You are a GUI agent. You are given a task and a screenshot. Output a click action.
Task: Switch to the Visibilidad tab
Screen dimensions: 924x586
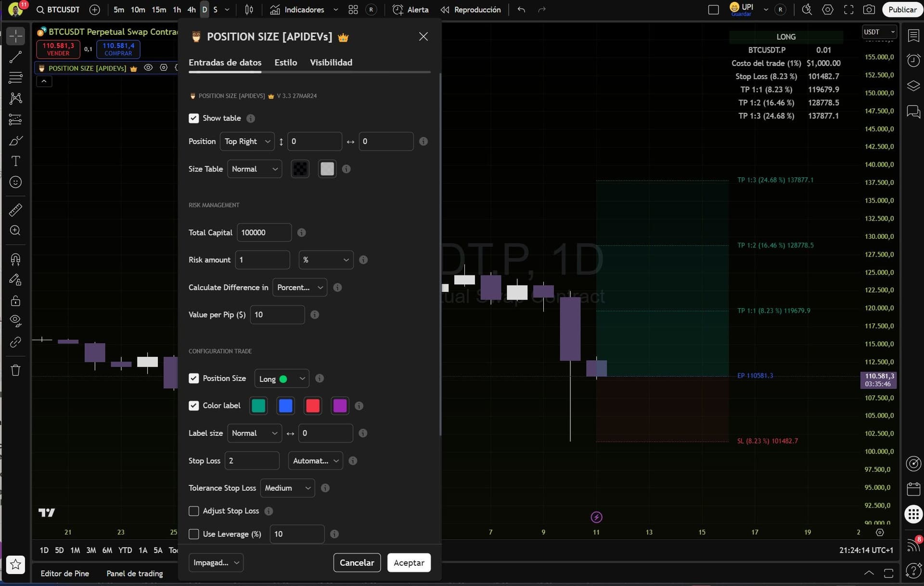(331, 62)
